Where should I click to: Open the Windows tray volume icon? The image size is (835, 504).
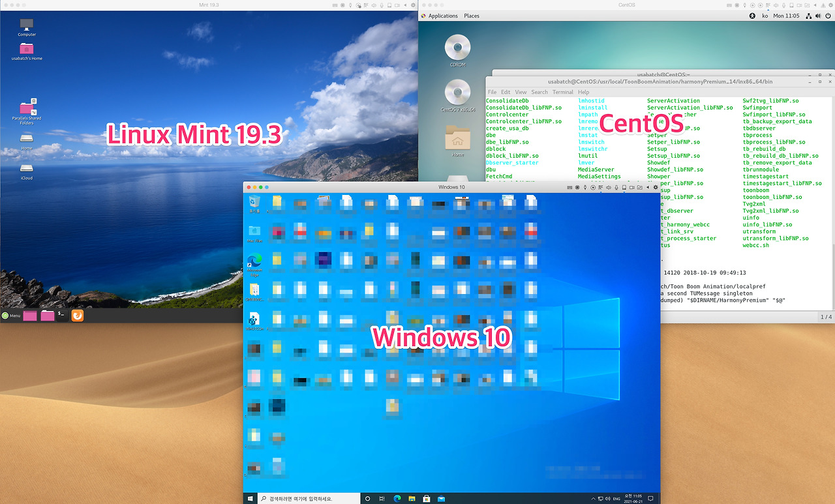tap(609, 498)
